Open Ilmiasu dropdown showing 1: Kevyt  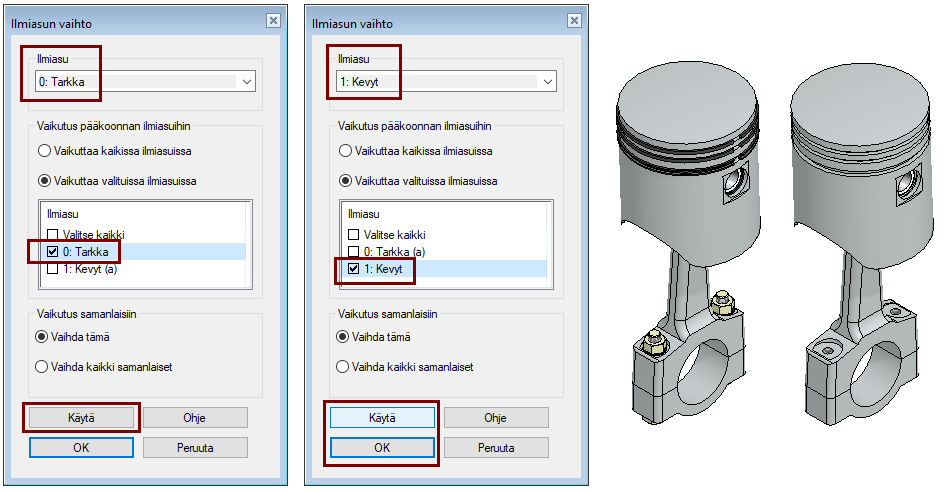(x=446, y=82)
